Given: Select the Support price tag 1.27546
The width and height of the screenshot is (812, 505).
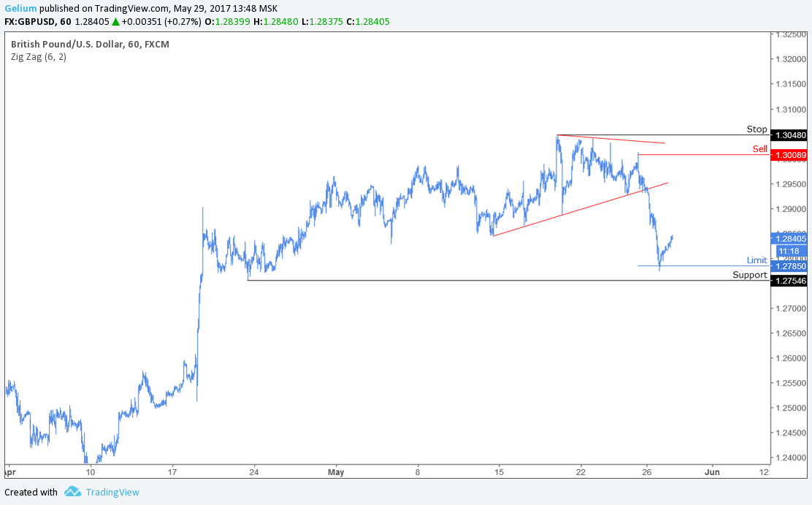Looking at the screenshot, I should (x=789, y=281).
